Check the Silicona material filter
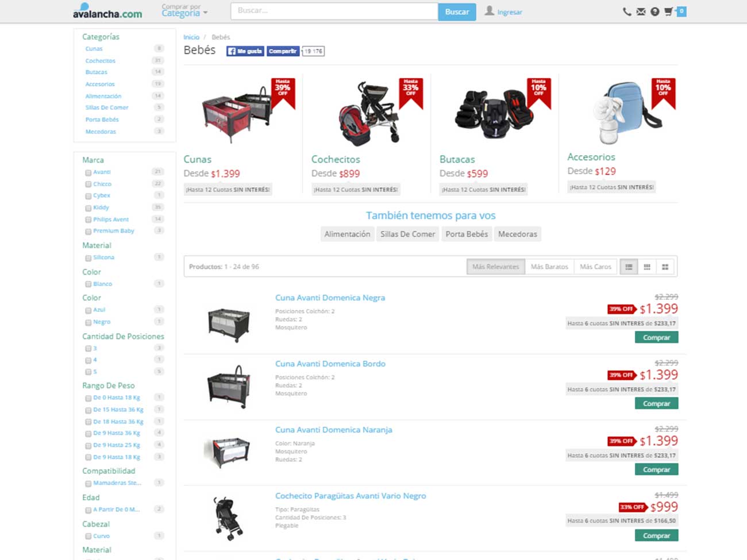This screenshot has width=747, height=560. point(88,258)
